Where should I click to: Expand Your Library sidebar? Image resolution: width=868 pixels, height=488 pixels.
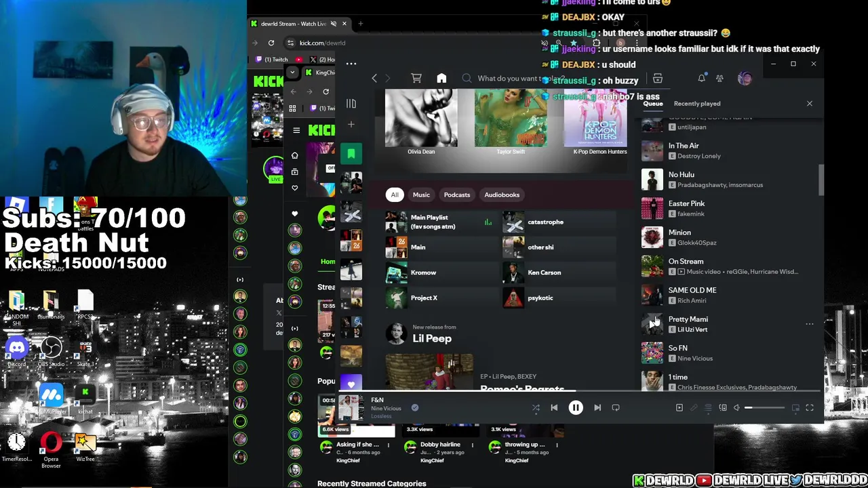(351, 104)
